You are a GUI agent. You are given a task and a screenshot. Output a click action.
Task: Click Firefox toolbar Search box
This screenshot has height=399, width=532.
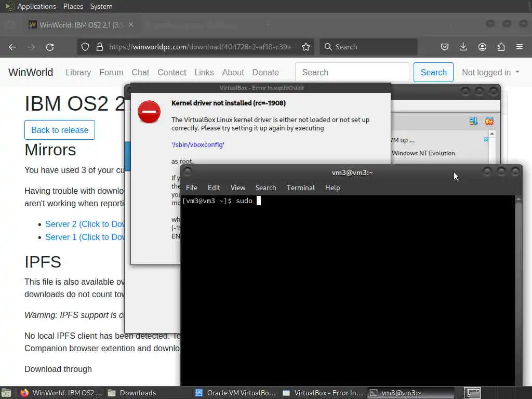pyautogui.click(x=368, y=47)
